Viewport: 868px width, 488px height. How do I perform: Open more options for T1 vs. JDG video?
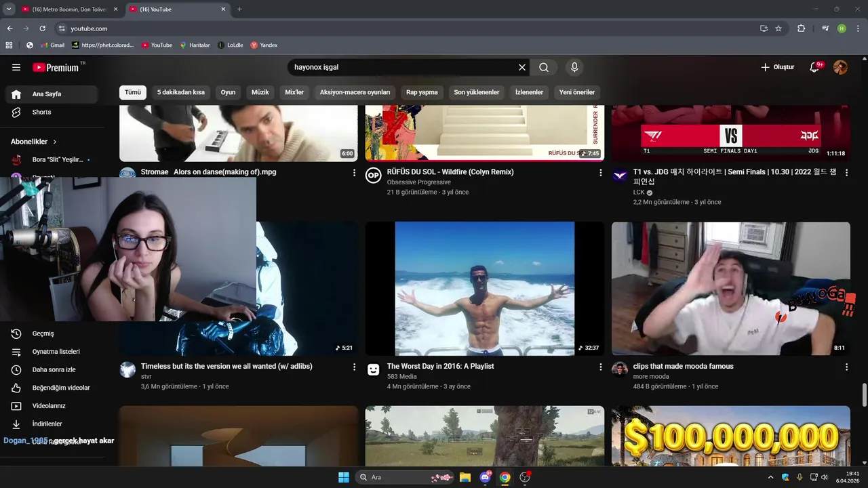point(846,173)
